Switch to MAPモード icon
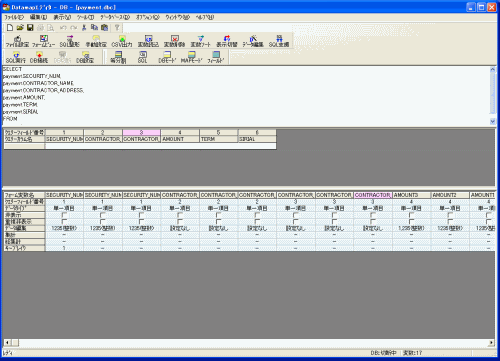This screenshot has width=500, height=361. point(191,57)
